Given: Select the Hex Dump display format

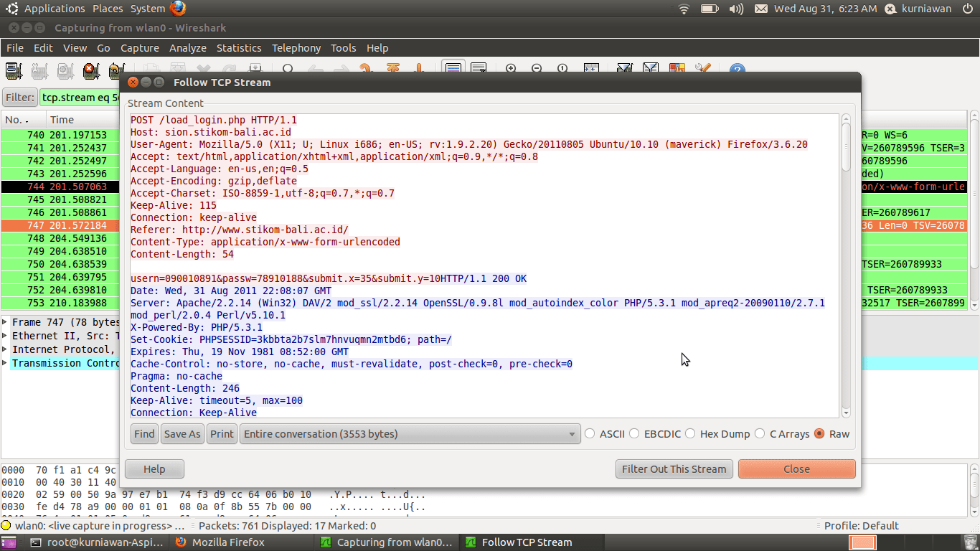Looking at the screenshot, I should tap(717, 434).
